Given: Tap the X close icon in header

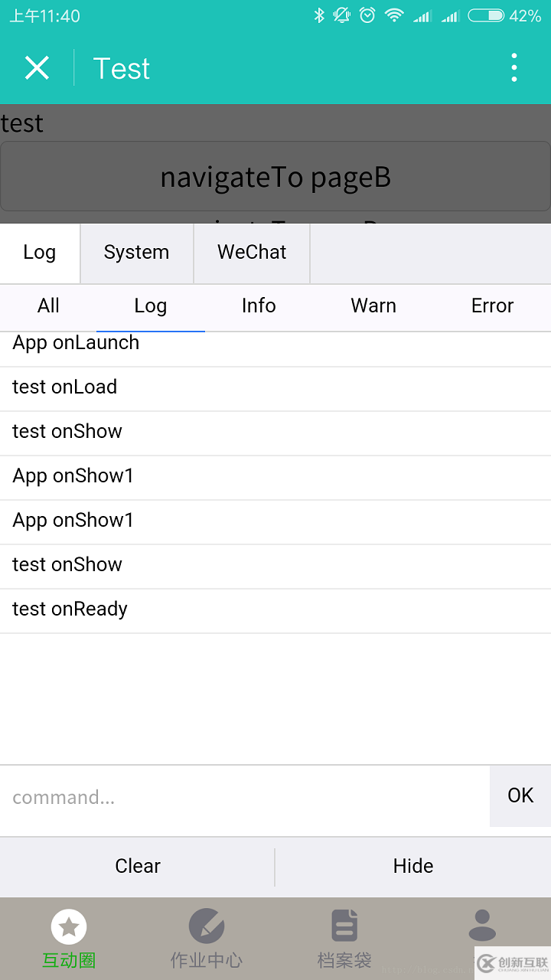Looking at the screenshot, I should click(x=37, y=68).
